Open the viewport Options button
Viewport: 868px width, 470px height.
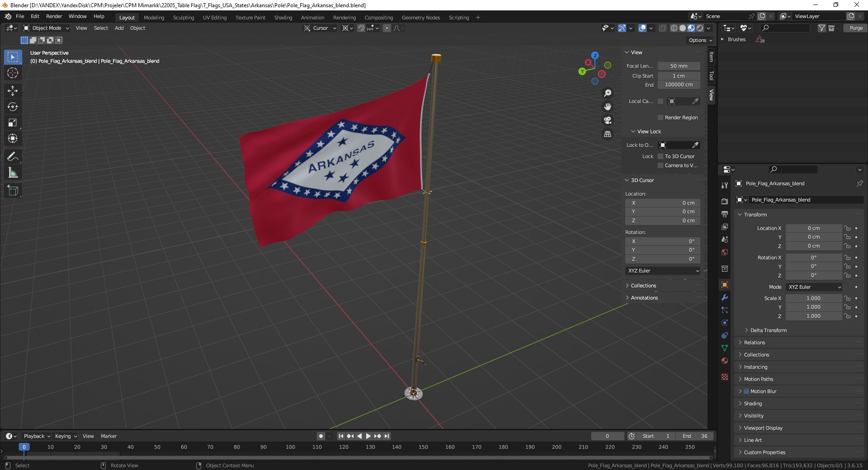700,40
